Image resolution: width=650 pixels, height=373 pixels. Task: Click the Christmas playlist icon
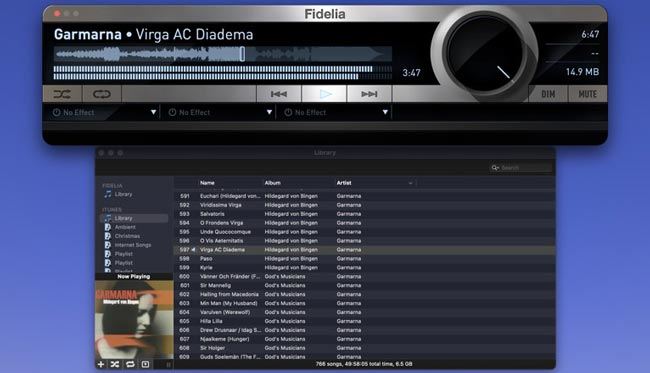pos(108,236)
